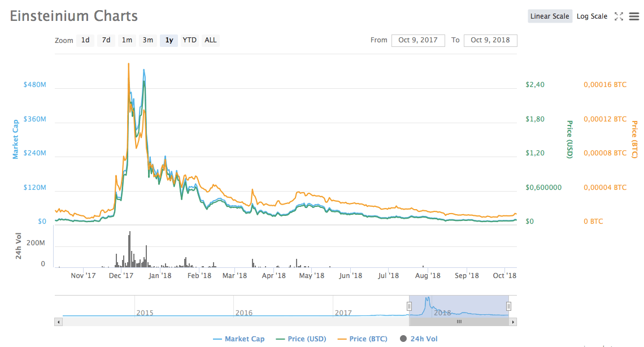The height and width of the screenshot is (347, 644).
Task: Show ALL time range data
Action: tap(211, 40)
